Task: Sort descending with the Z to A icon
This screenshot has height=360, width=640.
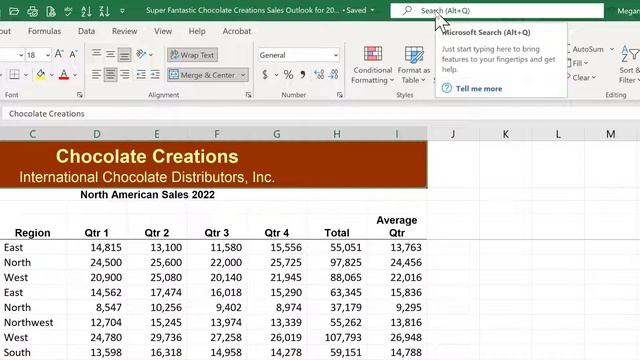Action: [x=104, y=11]
